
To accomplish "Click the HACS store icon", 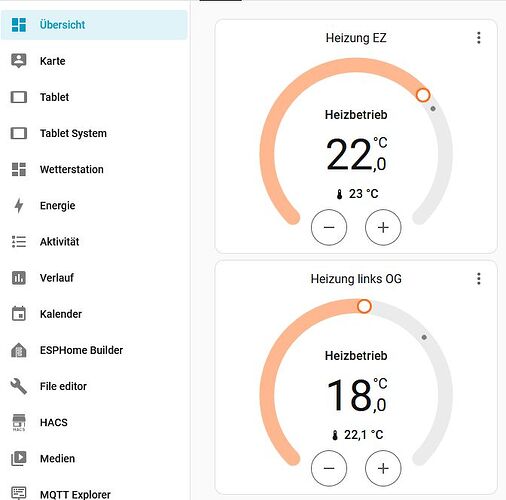I will [x=19, y=422].
